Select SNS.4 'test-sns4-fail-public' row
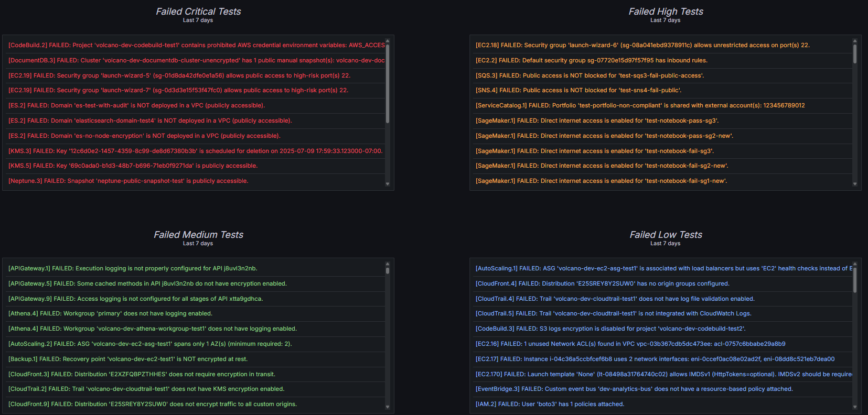Image resolution: width=868 pixels, height=415 pixels. point(661,90)
